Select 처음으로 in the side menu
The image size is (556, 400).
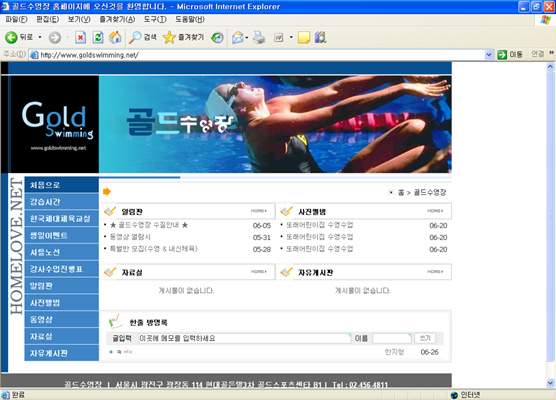coord(61,185)
